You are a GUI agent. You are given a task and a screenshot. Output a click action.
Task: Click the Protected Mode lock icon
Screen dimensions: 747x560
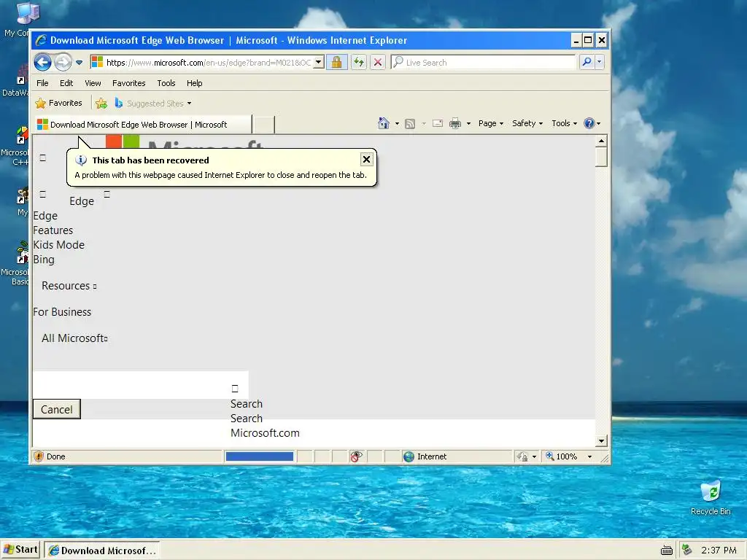pos(522,456)
